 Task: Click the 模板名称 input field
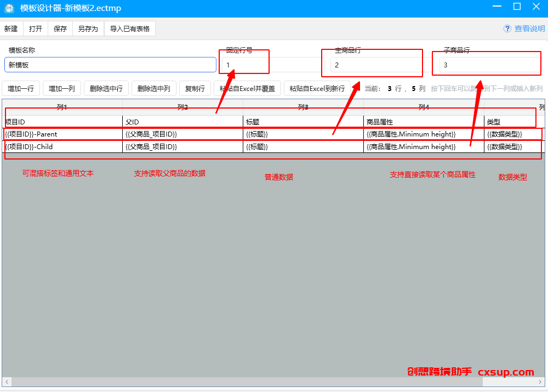[x=111, y=65]
